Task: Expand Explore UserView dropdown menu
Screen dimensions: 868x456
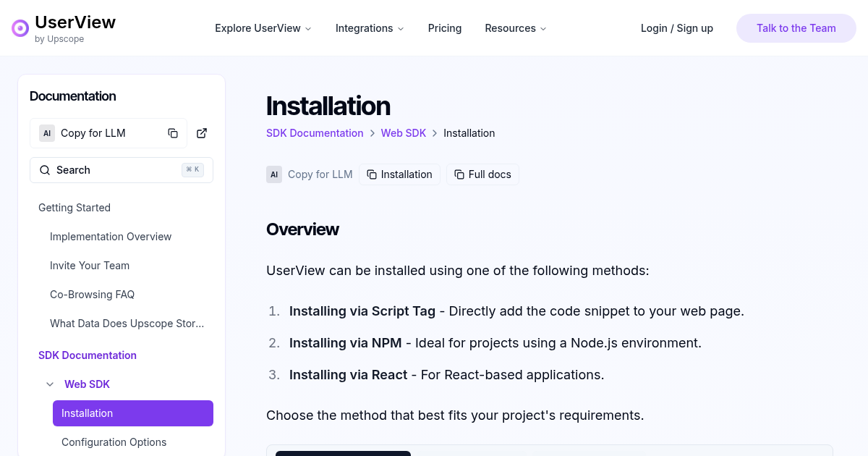Action: click(263, 28)
